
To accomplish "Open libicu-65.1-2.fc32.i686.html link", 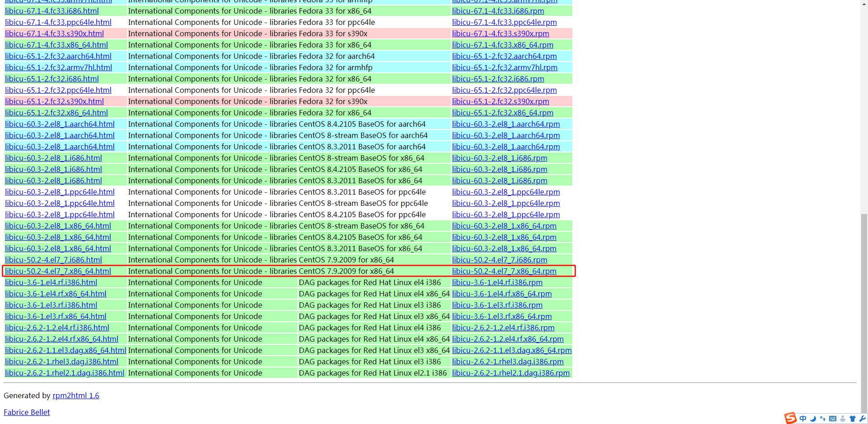I will coord(52,79).
